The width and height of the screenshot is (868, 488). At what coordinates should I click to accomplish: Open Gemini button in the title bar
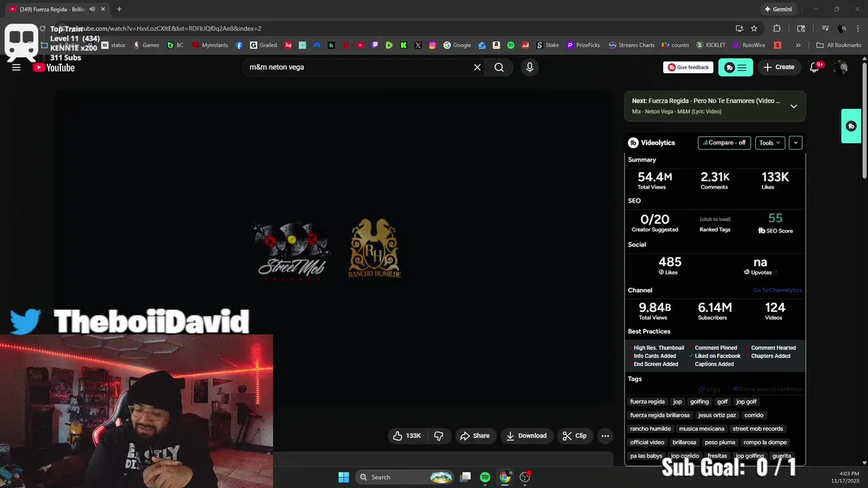778,9
